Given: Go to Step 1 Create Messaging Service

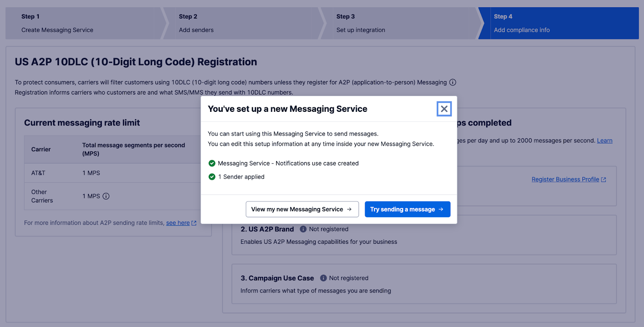Looking at the screenshot, I should (84, 23).
